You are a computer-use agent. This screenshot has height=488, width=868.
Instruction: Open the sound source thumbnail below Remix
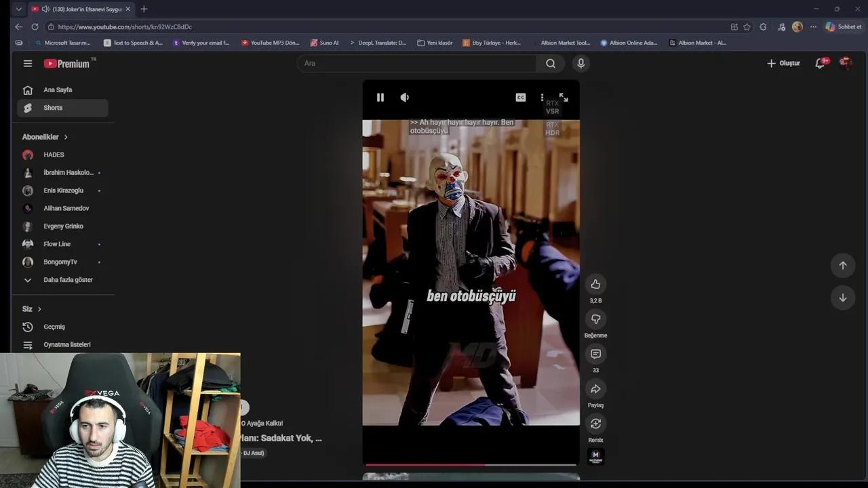point(595,457)
